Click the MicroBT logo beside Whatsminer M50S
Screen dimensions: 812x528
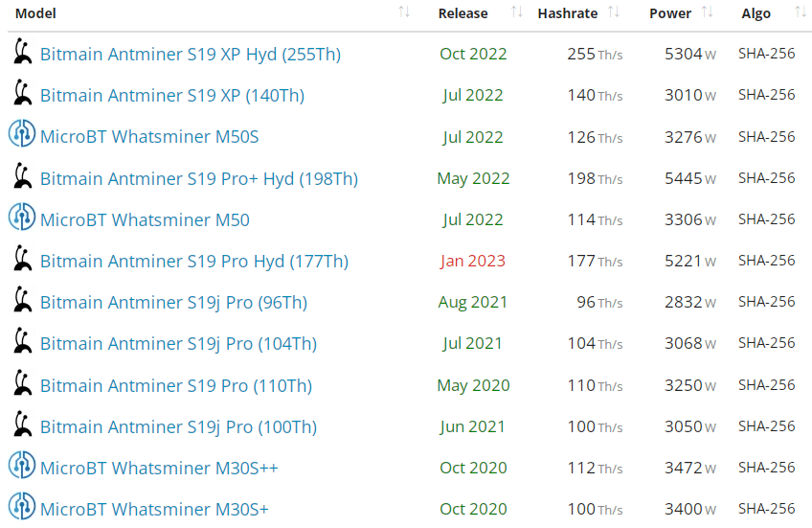click(22, 134)
